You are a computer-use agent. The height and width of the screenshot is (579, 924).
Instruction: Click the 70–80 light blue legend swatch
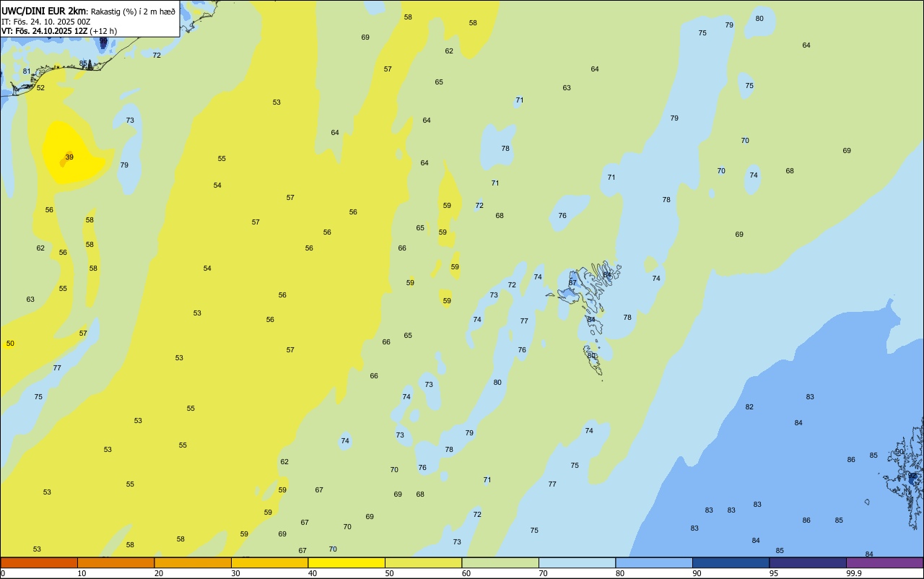tap(577, 562)
